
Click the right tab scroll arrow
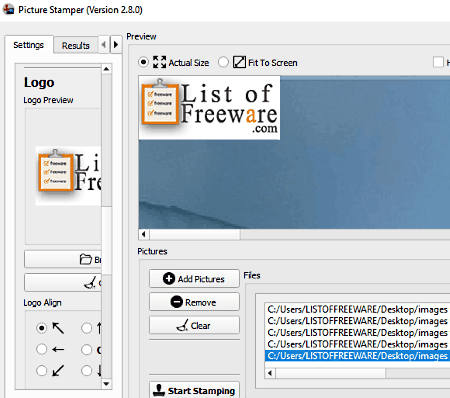coord(116,44)
